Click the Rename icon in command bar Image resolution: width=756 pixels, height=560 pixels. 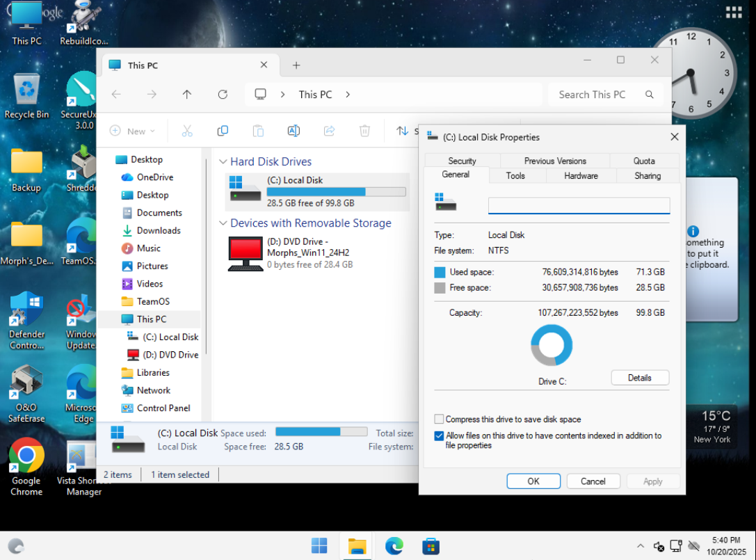pyautogui.click(x=293, y=131)
